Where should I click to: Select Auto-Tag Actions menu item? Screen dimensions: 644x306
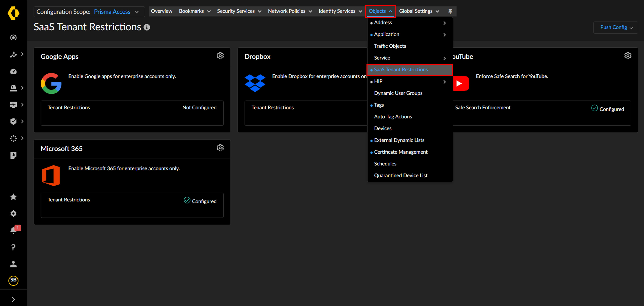[410, 117]
